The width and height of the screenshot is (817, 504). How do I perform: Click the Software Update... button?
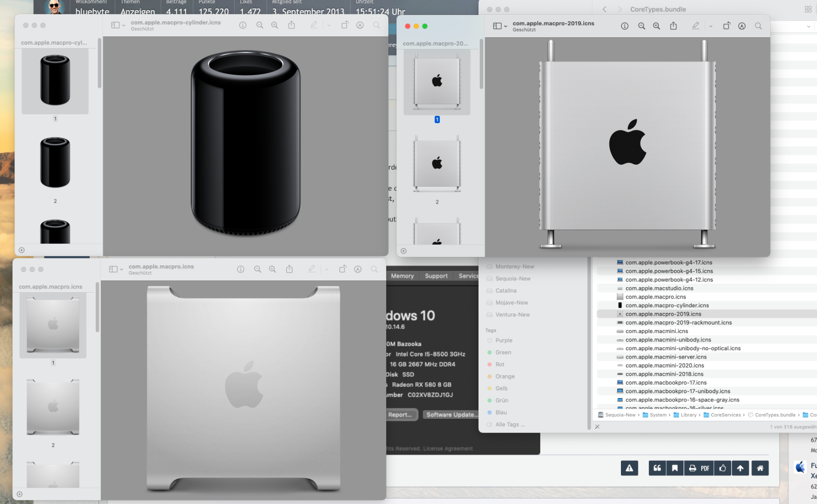coord(451,414)
